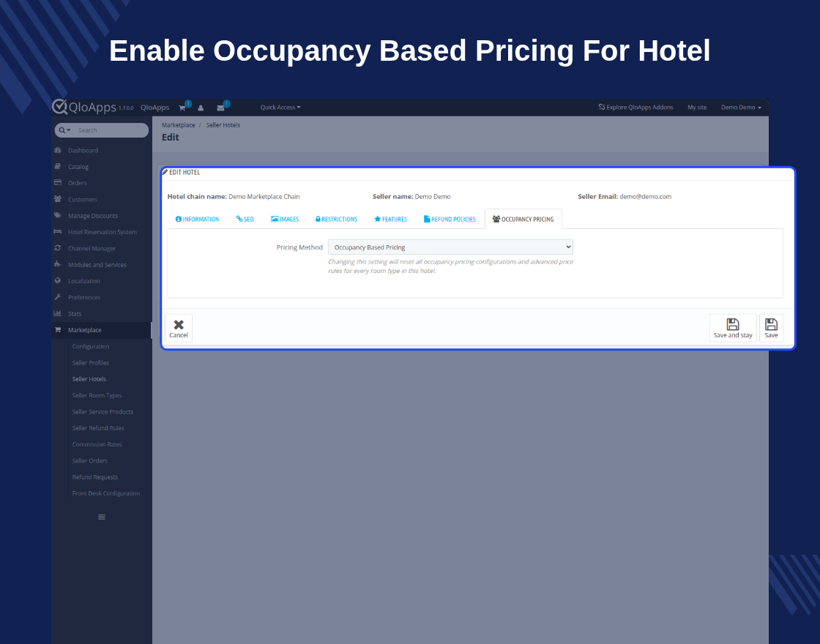Open Seller Profiles submenu item
This screenshot has height=644, width=820.
91,362
